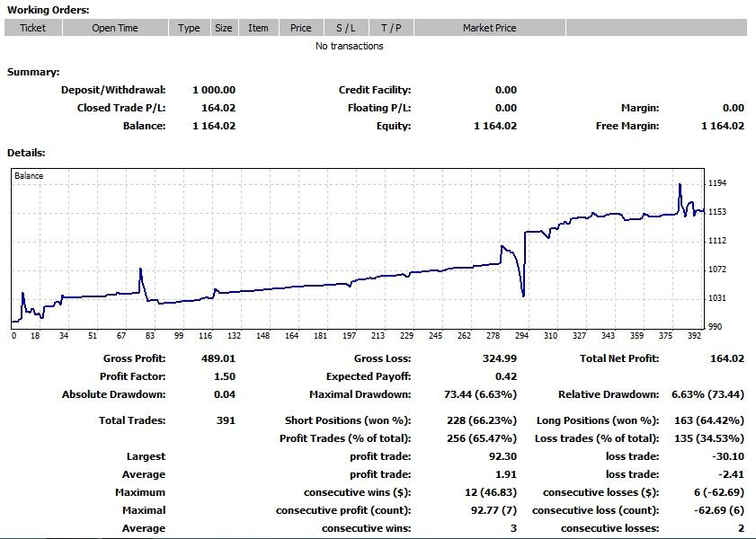Click the 392 tick on chart x-axis
756x539 pixels.
tap(694, 336)
